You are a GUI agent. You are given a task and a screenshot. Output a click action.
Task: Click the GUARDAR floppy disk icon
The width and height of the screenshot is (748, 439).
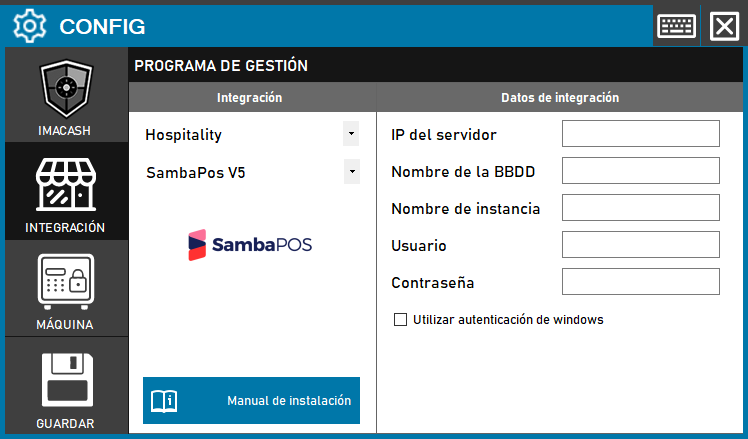65,379
